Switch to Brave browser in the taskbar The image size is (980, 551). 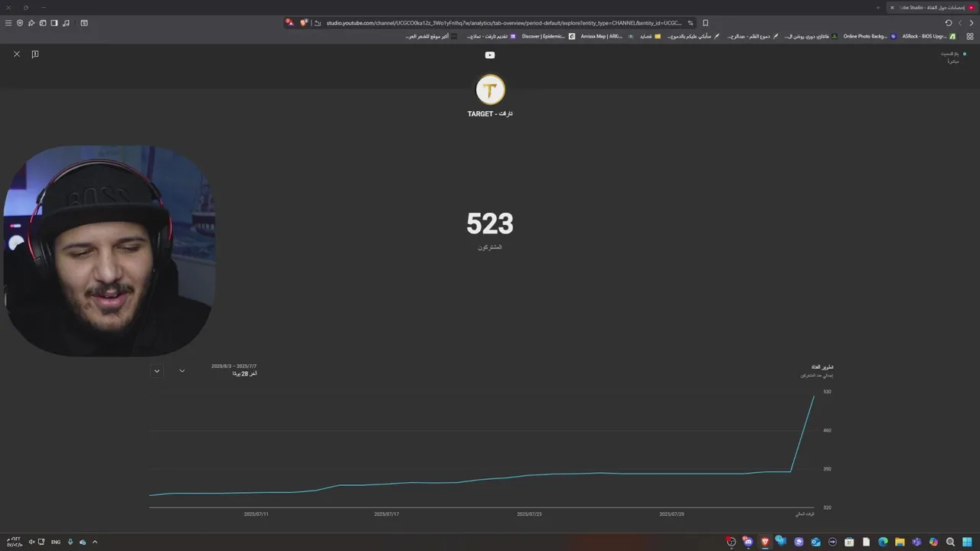click(x=765, y=542)
